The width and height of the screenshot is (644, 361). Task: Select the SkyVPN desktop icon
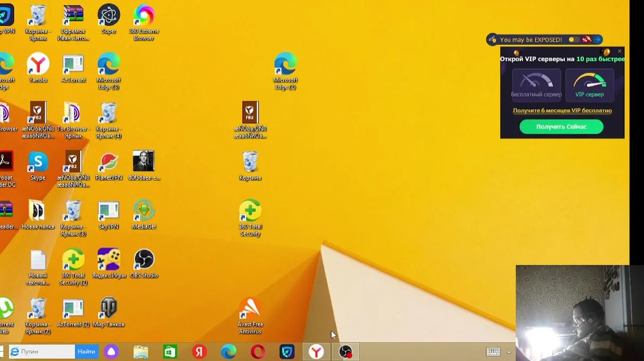click(109, 215)
